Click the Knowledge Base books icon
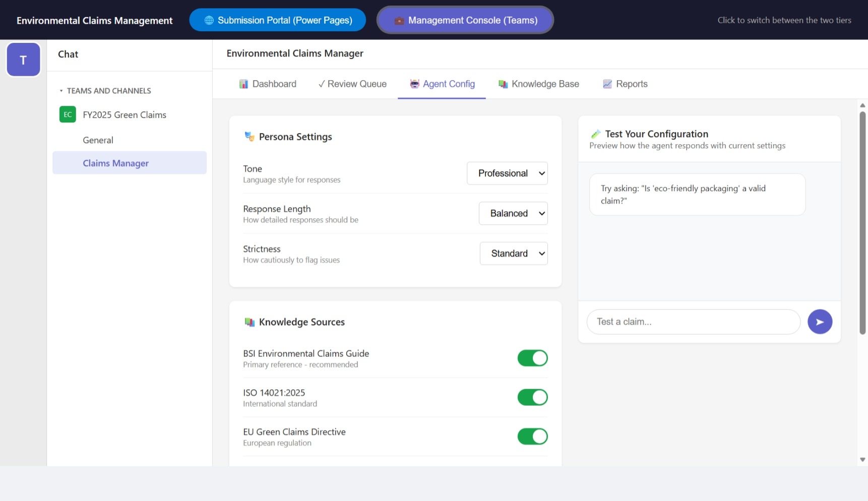This screenshot has height=501, width=868. 503,84
